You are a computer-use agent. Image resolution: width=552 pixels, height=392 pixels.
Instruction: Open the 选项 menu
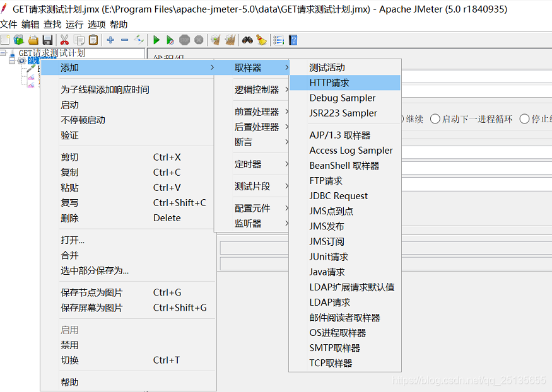click(97, 24)
